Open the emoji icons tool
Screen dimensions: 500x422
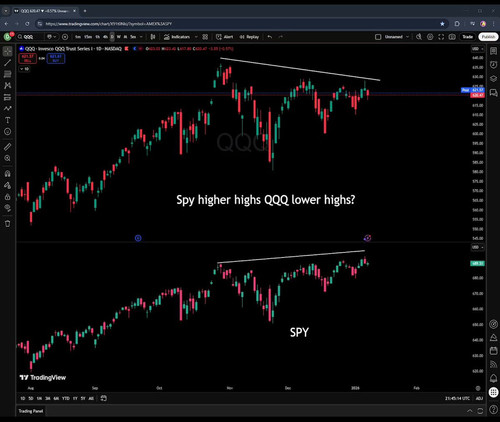[7, 132]
